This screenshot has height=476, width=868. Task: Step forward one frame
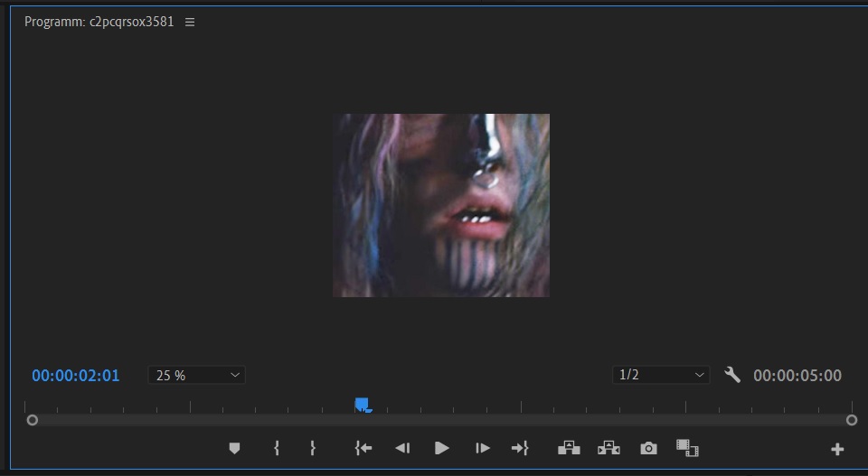[x=482, y=448]
